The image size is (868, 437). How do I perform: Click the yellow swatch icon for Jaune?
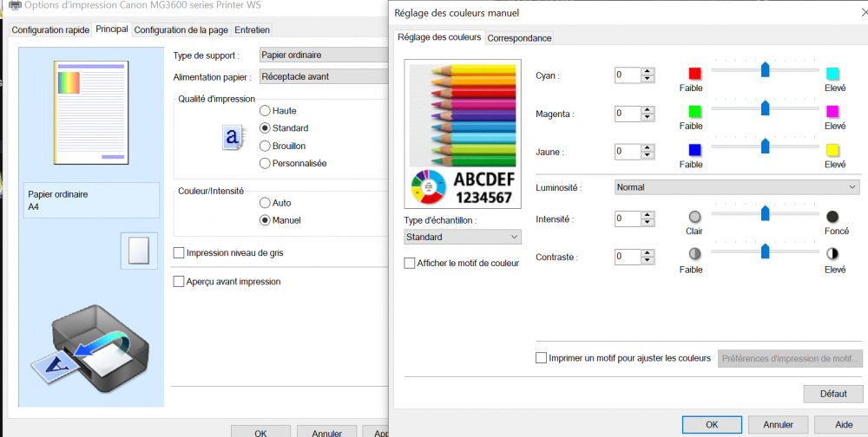tap(832, 150)
